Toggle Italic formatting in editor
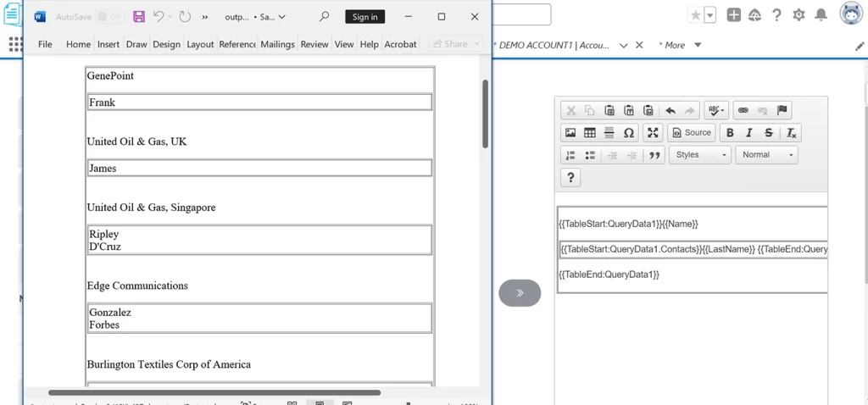The image size is (868, 405). 749,133
